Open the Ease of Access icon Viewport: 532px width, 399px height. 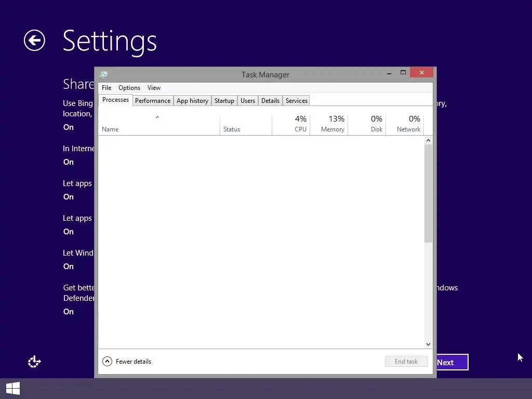click(x=34, y=362)
